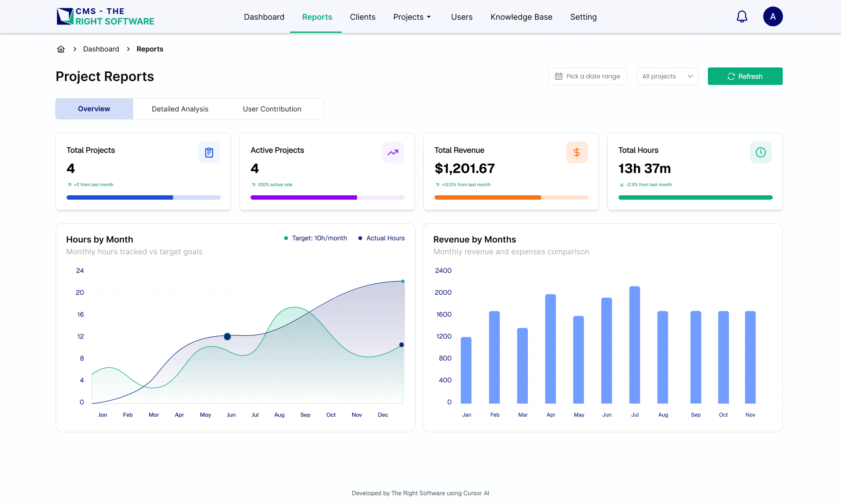Open the All projects dropdown

(667, 76)
